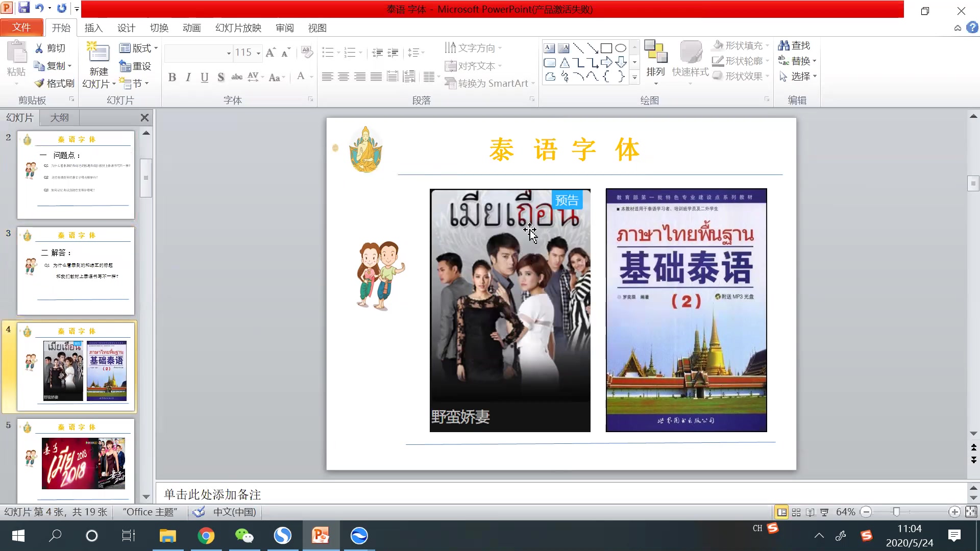980x551 pixels.
Task: Select the rectangle shape in shapes gallery
Action: [606, 48]
